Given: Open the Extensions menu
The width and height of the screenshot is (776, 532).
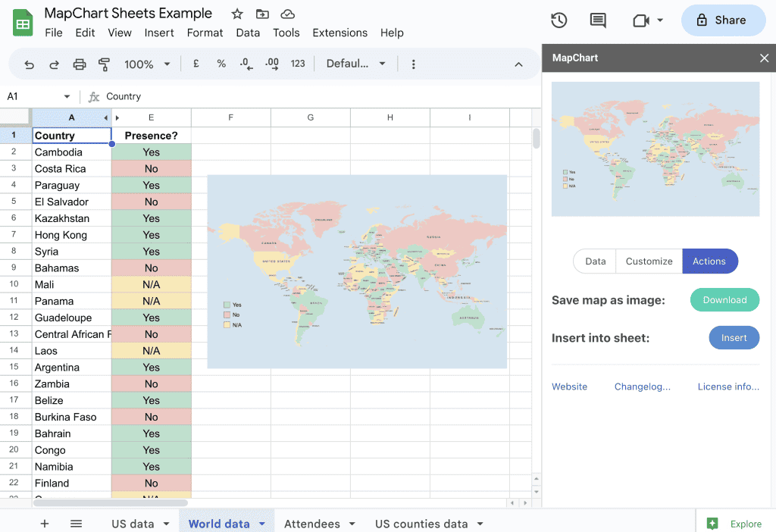Looking at the screenshot, I should click(339, 33).
